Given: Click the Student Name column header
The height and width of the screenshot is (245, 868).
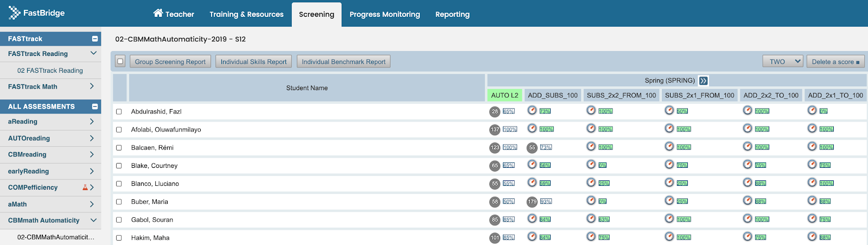Looking at the screenshot, I should click(307, 88).
